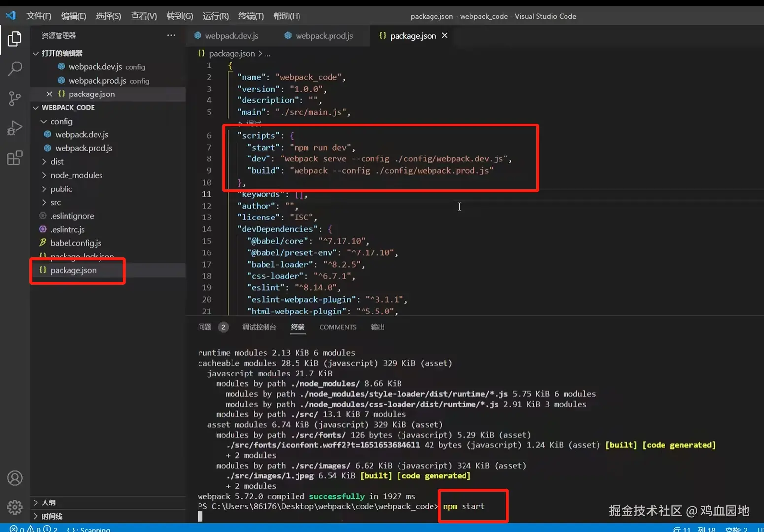Open the .eslintrc.js file
Viewport: 764px width, 532px height.
108,229
